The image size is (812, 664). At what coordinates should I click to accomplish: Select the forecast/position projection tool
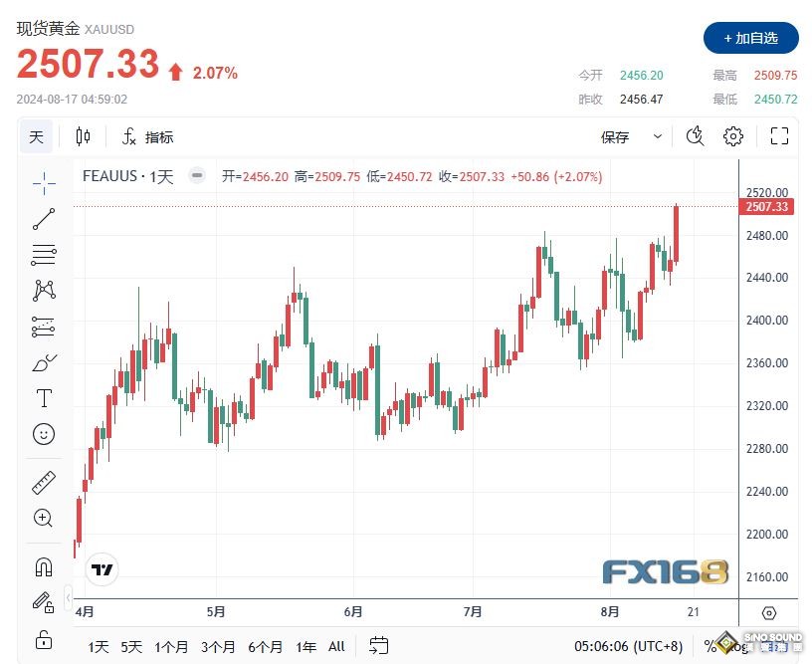coord(44,327)
